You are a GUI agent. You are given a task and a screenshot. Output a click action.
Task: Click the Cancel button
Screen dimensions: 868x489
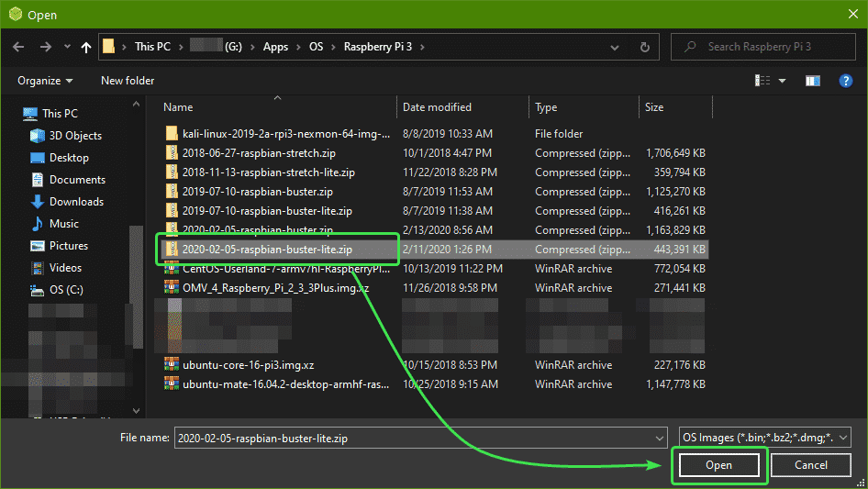[x=810, y=465]
